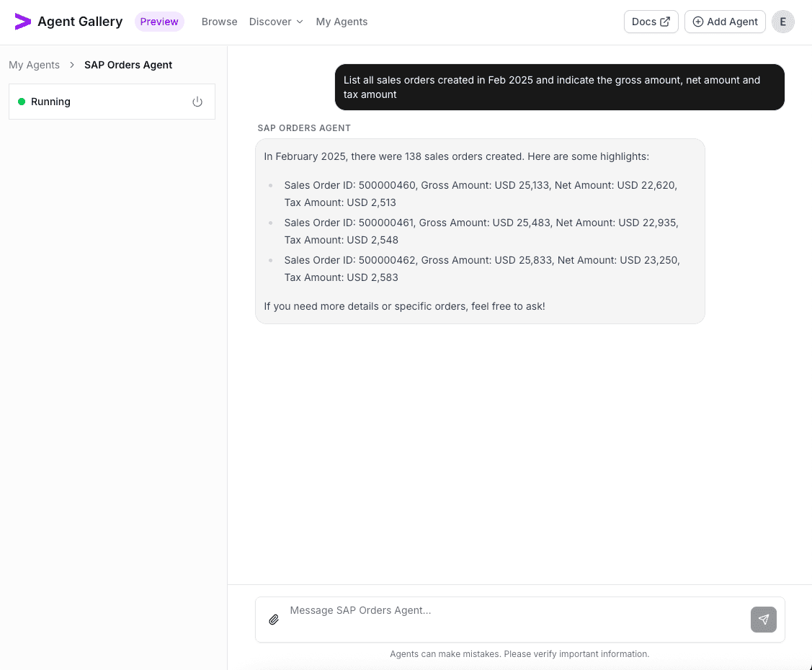Image resolution: width=812 pixels, height=670 pixels.
Task: Stop the agent using the power icon
Action: coord(197,102)
